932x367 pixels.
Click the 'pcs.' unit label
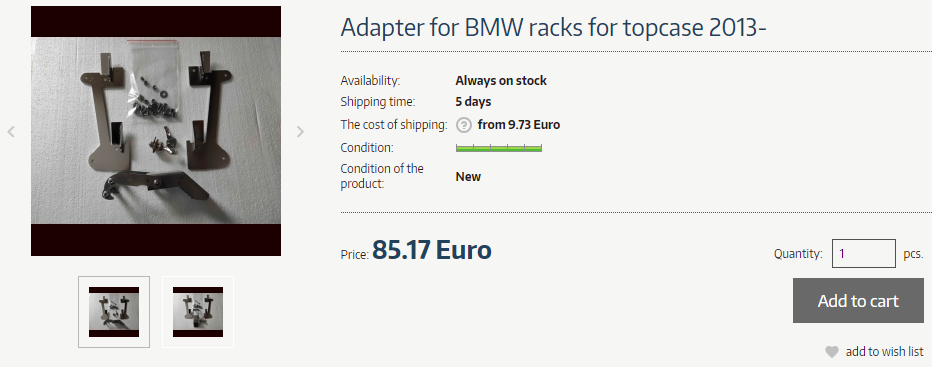(x=914, y=254)
